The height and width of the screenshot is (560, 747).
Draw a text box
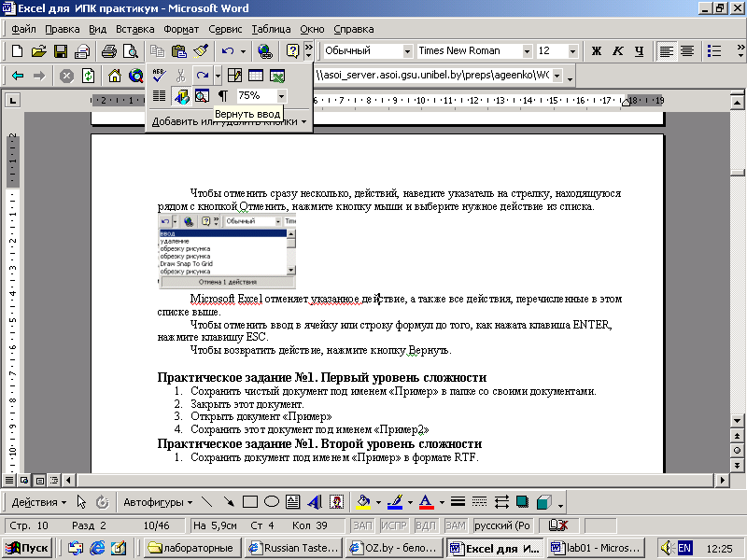tap(292, 502)
